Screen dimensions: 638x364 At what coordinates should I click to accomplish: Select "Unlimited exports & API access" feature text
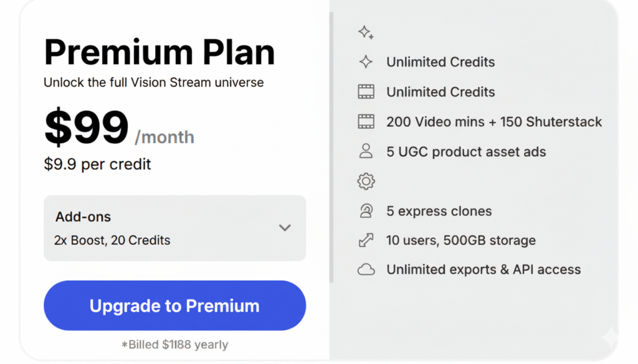click(x=483, y=269)
